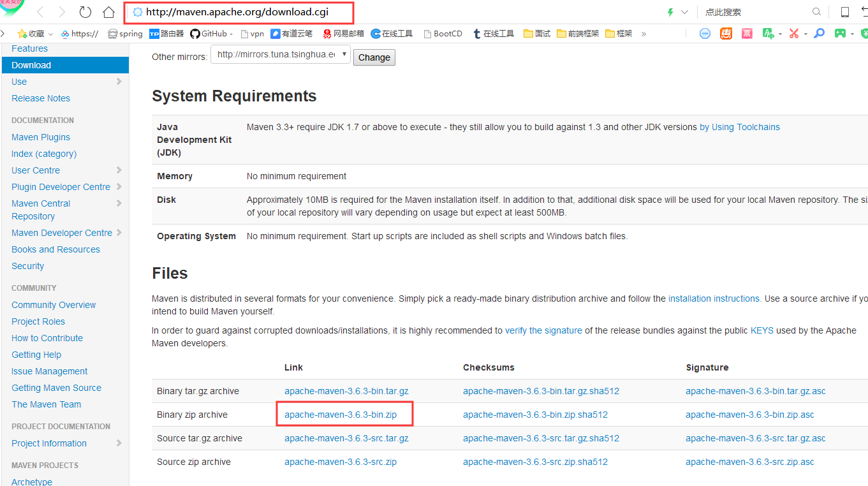Open the Security sidebar link
Screen dimensions: 868x486
tap(27, 266)
